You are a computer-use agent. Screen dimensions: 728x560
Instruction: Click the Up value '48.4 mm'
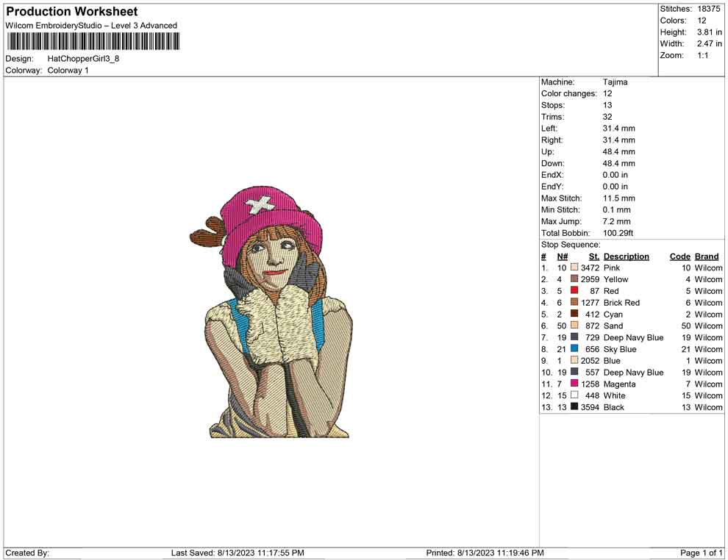(x=619, y=151)
